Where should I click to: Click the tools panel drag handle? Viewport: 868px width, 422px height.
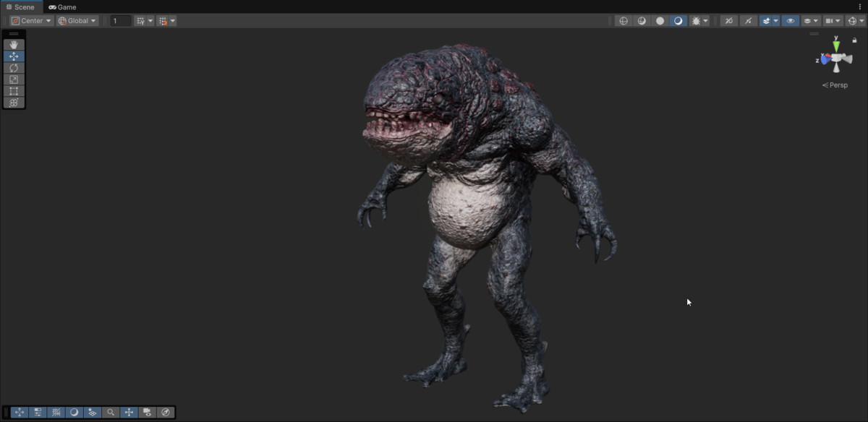(14, 34)
